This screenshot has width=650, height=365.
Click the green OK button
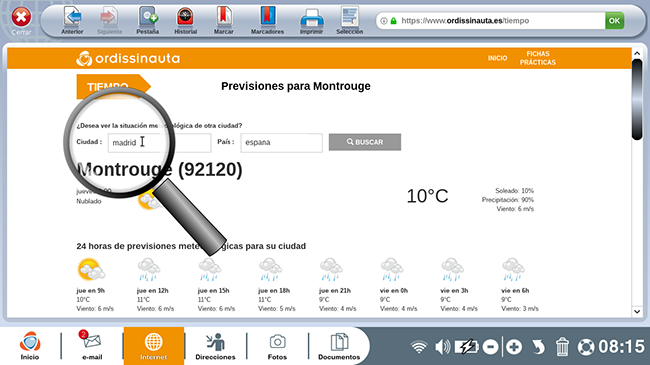pyautogui.click(x=614, y=20)
